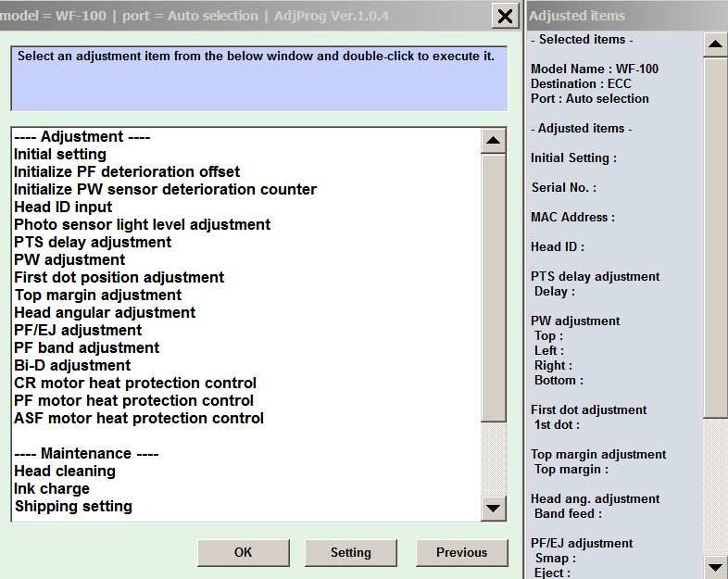
Task: Select 'Initial setting' in the list
Action: point(60,154)
